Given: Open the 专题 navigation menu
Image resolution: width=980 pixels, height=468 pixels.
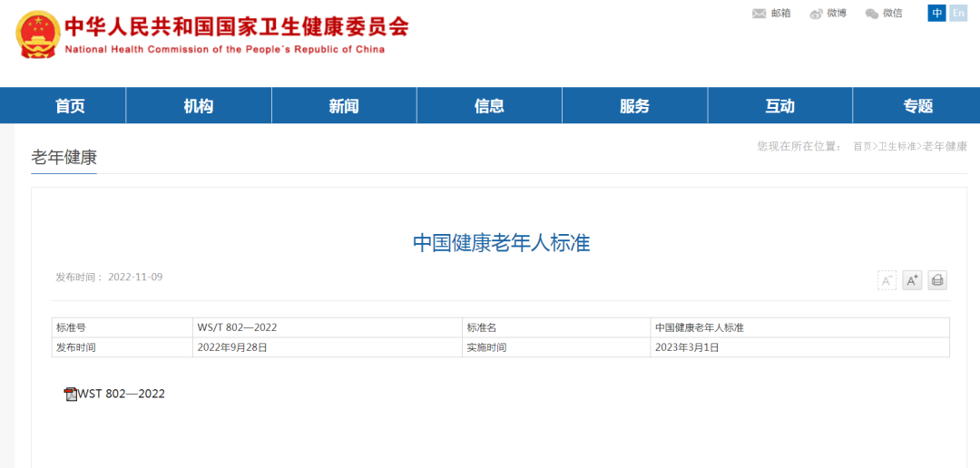Looking at the screenshot, I should [x=917, y=106].
